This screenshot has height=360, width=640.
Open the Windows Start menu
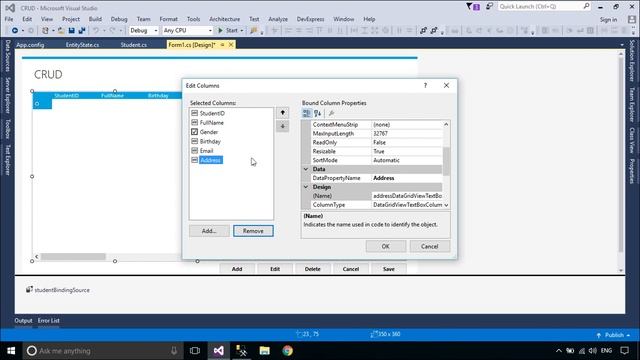coord(11,351)
